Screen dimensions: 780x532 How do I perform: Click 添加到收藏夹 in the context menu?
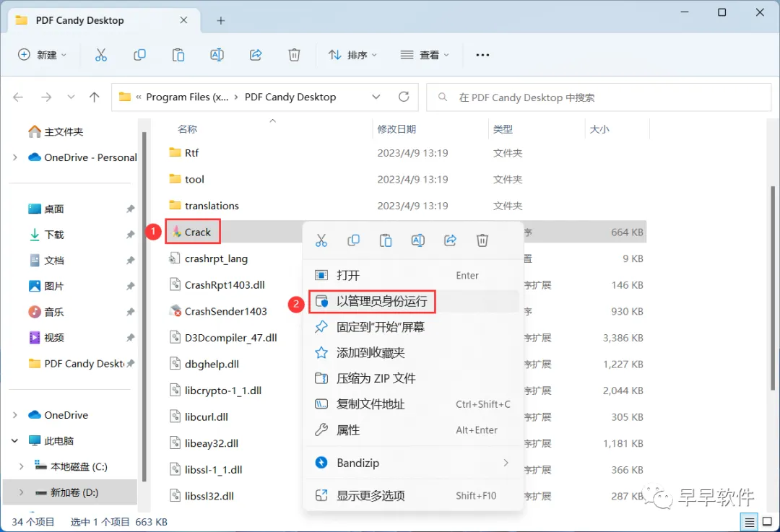coord(413,353)
